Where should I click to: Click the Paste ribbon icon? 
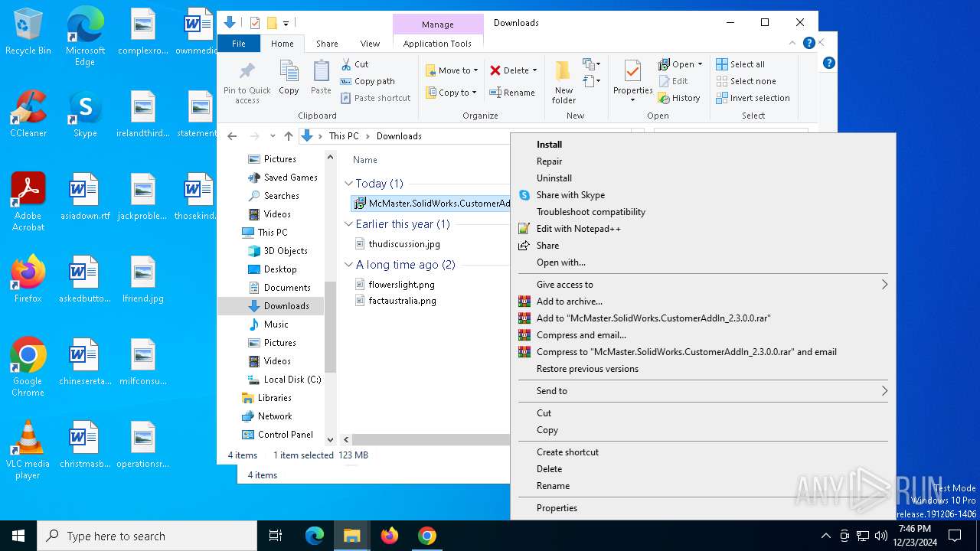tap(321, 78)
